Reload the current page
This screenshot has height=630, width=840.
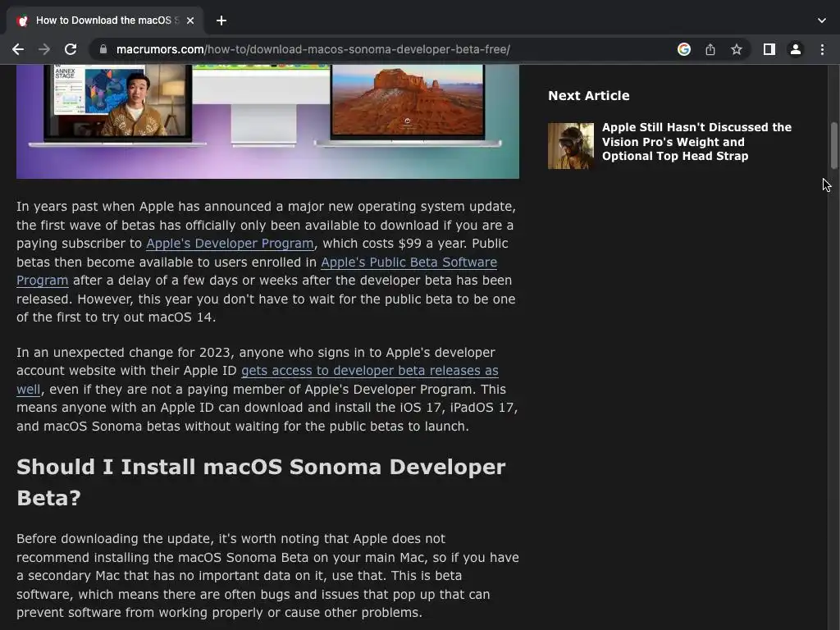point(71,49)
